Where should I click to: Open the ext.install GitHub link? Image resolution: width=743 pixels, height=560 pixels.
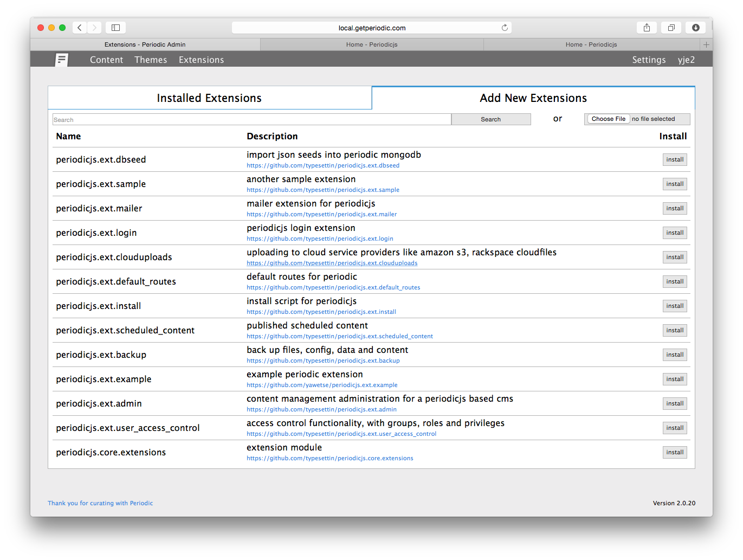point(321,312)
